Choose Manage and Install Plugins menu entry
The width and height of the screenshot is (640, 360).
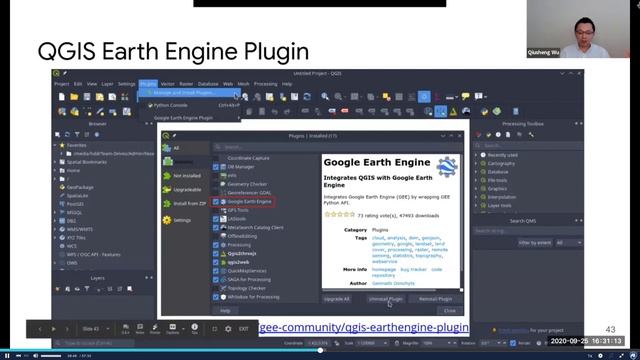pos(189,93)
